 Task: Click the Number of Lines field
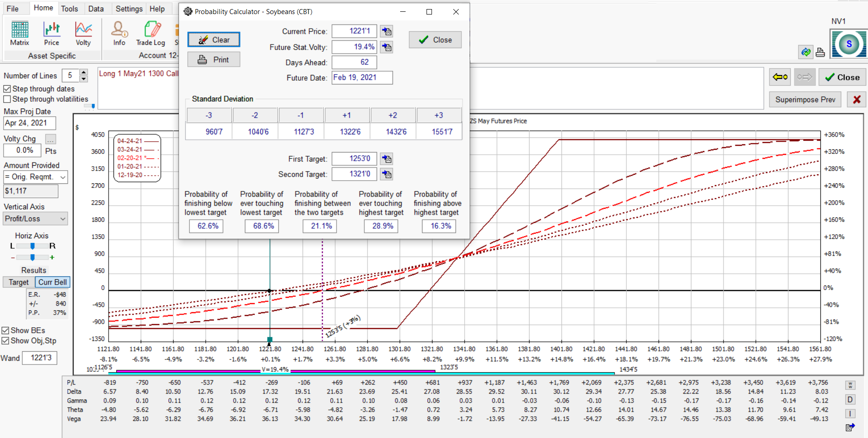(70, 75)
